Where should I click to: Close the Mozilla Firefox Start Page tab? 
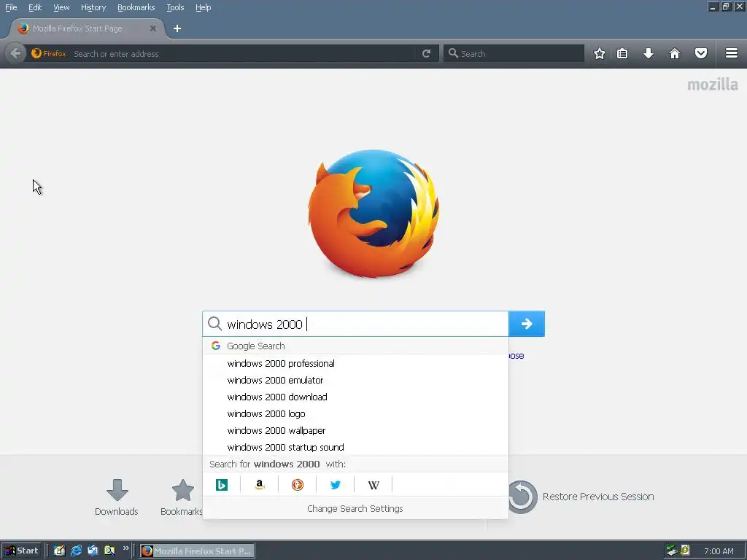[x=153, y=28]
